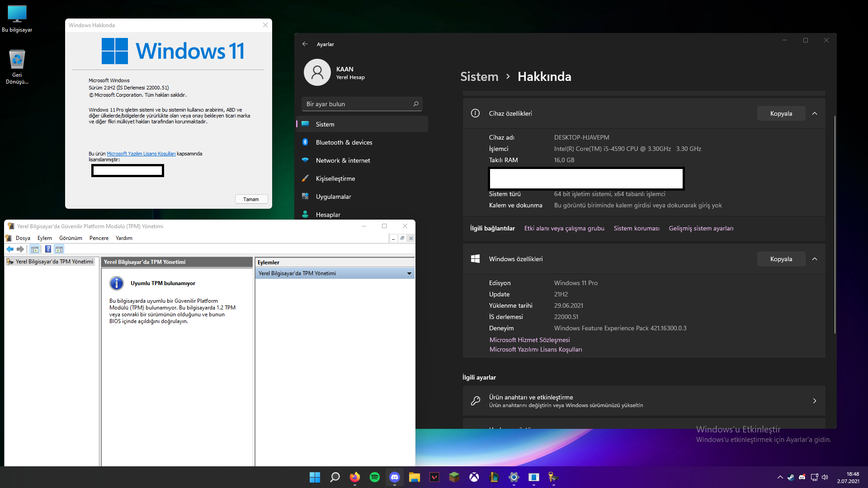Open Kişiselleştirme settings page
The width and height of the screenshot is (868, 488).
click(335, 178)
